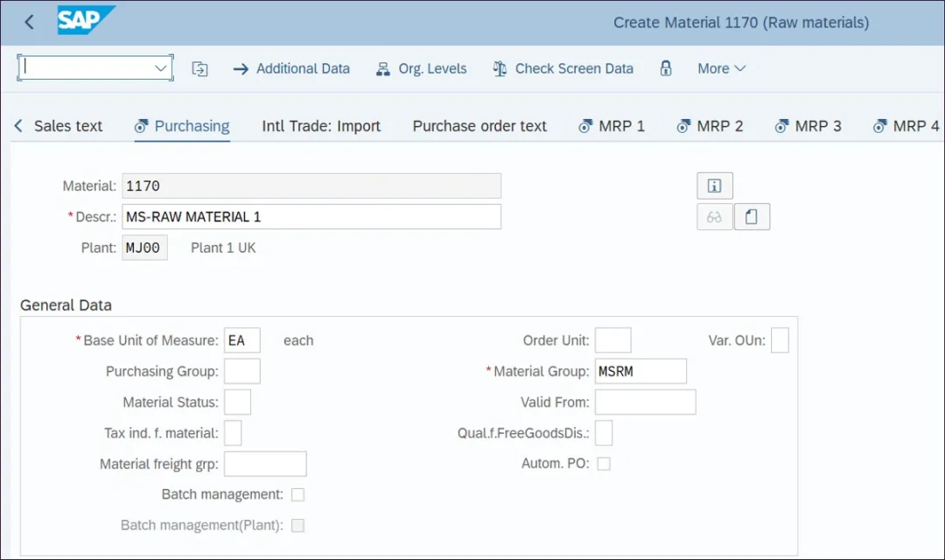The image size is (945, 560).
Task: Click the exit session icon beside command field
Action: click(x=199, y=69)
